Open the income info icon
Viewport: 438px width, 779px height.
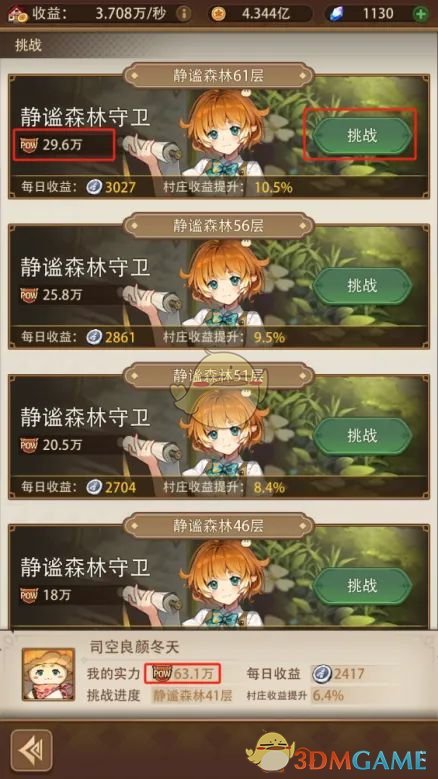(x=183, y=14)
